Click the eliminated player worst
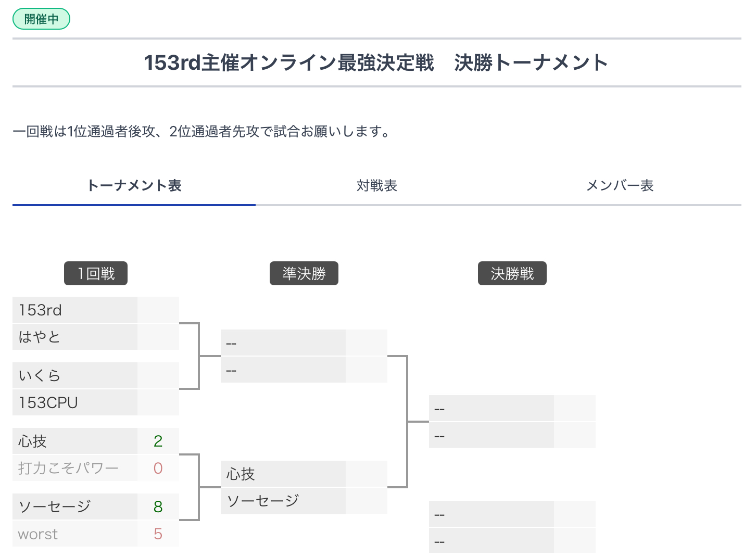The width and height of the screenshot is (756, 557). [x=75, y=534]
